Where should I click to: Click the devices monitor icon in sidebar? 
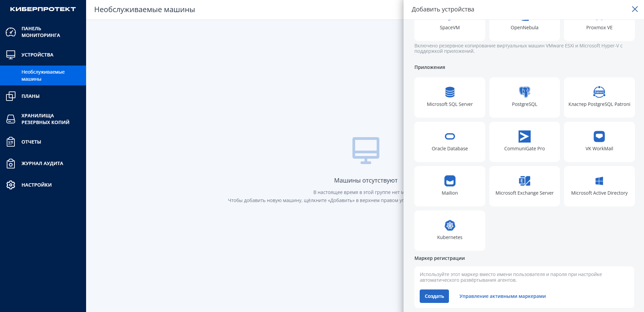[x=11, y=55]
